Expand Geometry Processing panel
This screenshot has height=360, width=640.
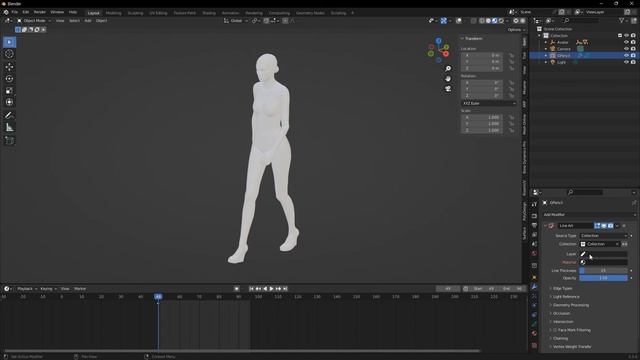(571, 305)
